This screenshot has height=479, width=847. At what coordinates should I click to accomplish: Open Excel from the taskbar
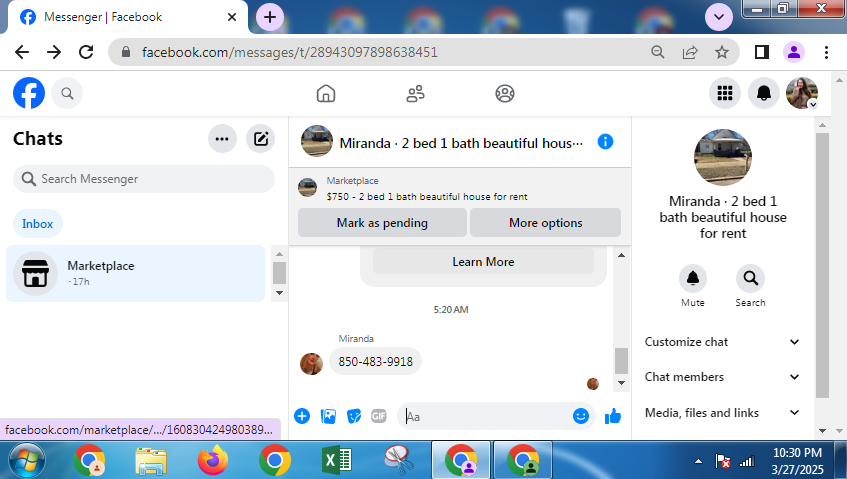tap(337, 461)
